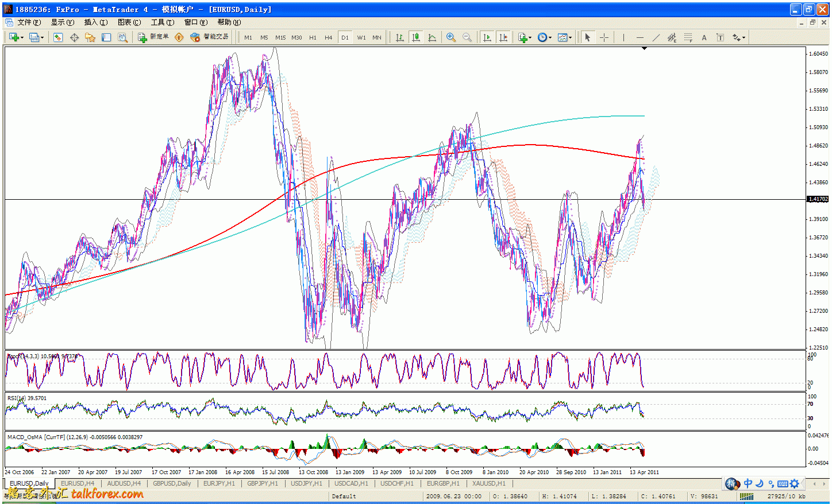
Task: Switch to USDJPY,H1 chart tab
Action: tap(306, 483)
